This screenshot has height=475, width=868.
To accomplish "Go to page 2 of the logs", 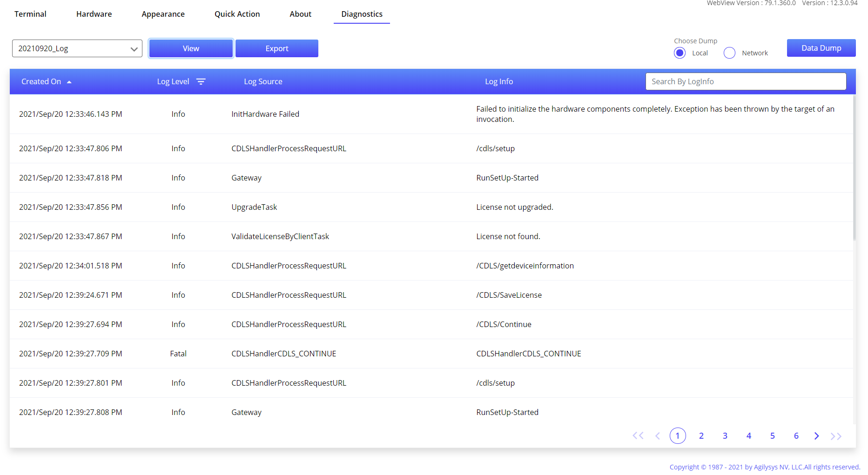I will pos(701,436).
